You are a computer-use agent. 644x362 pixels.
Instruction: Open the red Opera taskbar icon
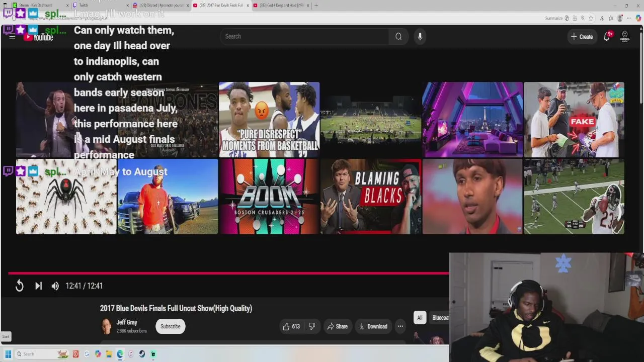(x=75, y=354)
